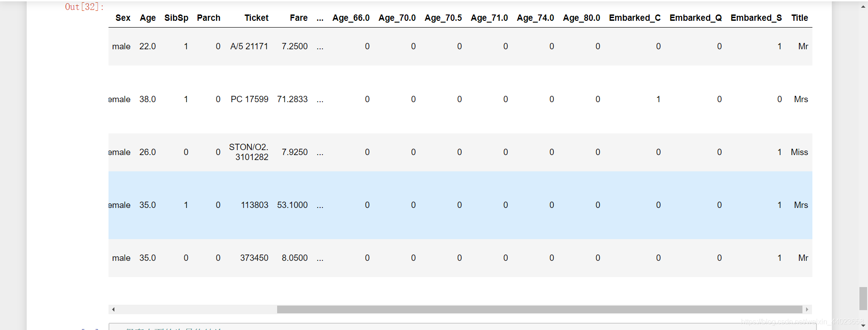Click the page scrollbar up arrow
868x330 pixels.
click(863, 6)
